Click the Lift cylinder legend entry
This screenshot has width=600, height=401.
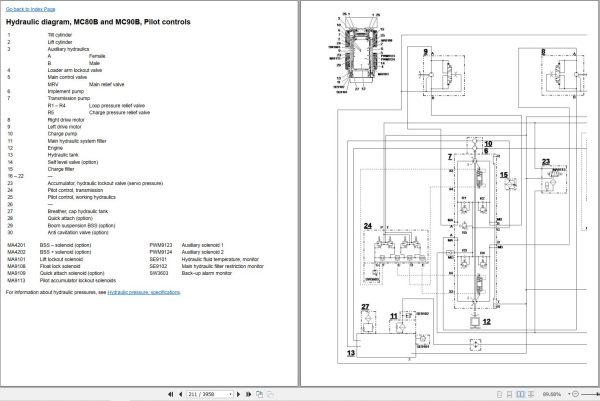60,42
